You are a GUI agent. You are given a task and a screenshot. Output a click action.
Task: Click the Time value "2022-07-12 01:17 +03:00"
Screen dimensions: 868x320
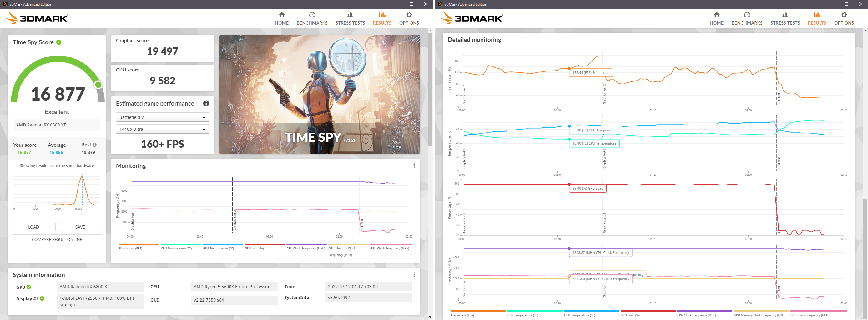[368, 287]
